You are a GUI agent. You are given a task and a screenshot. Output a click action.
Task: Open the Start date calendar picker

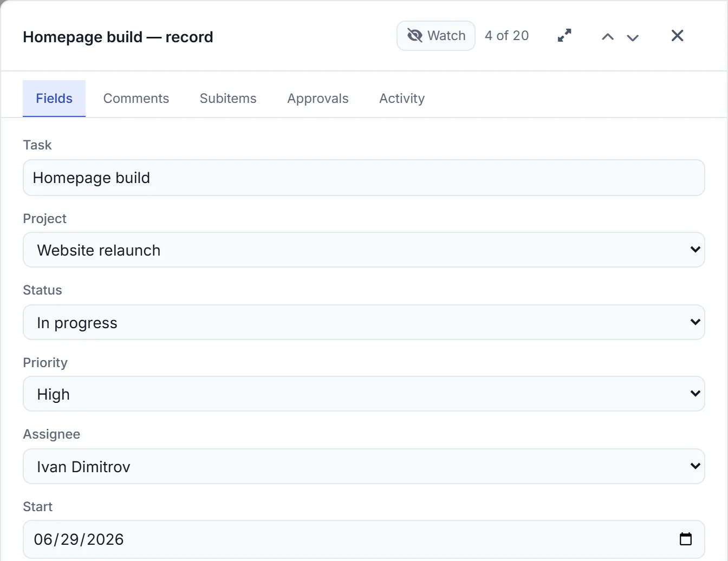pyautogui.click(x=686, y=539)
